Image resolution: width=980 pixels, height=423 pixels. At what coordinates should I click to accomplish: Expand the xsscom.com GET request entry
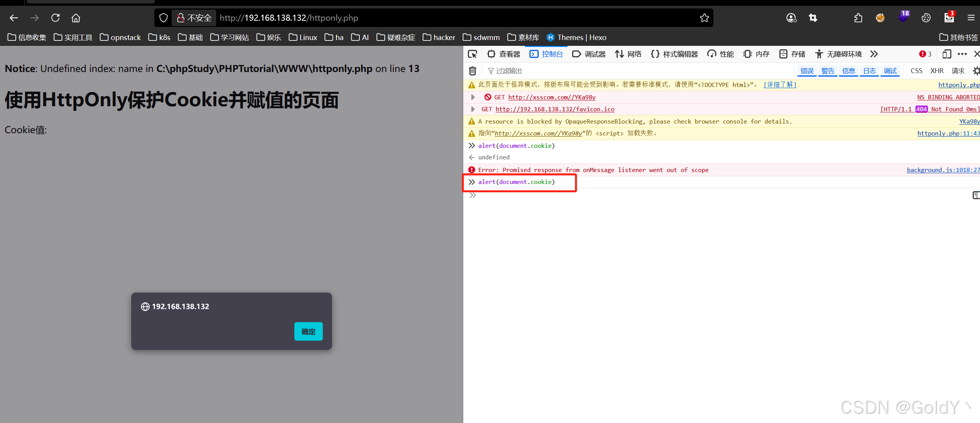click(473, 97)
